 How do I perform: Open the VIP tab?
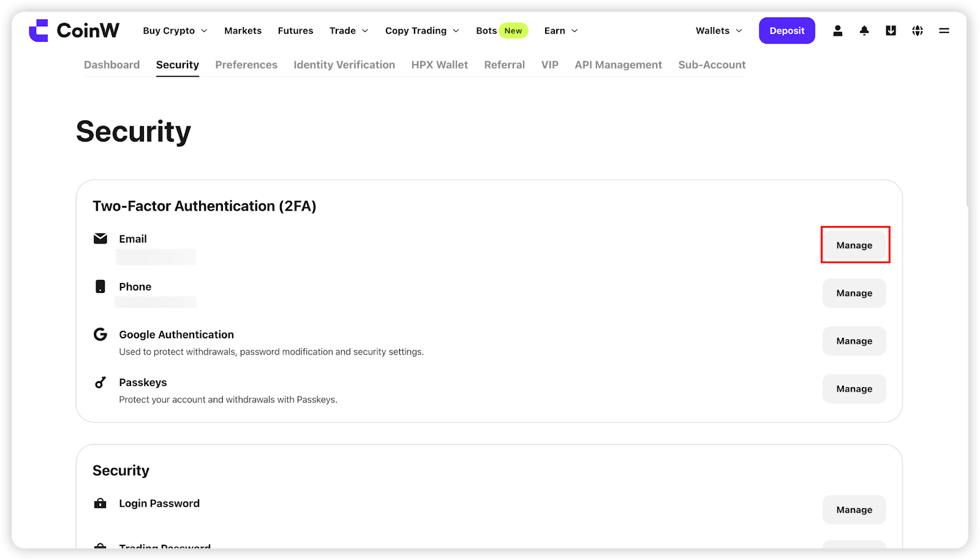[550, 65]
